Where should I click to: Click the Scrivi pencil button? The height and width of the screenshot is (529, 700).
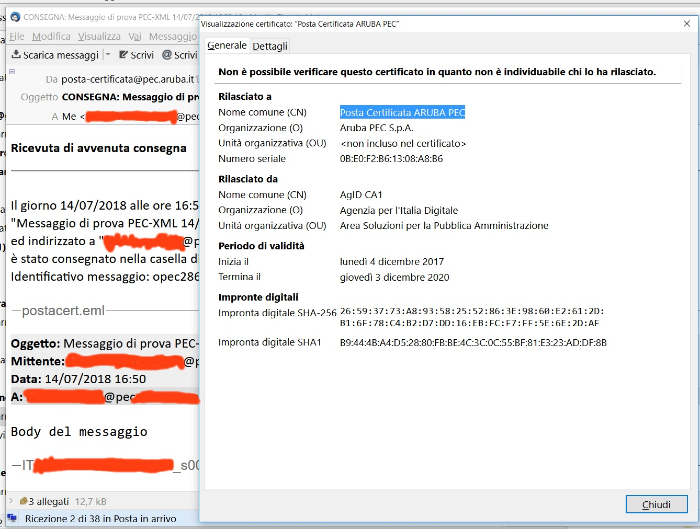coord(136,55)
